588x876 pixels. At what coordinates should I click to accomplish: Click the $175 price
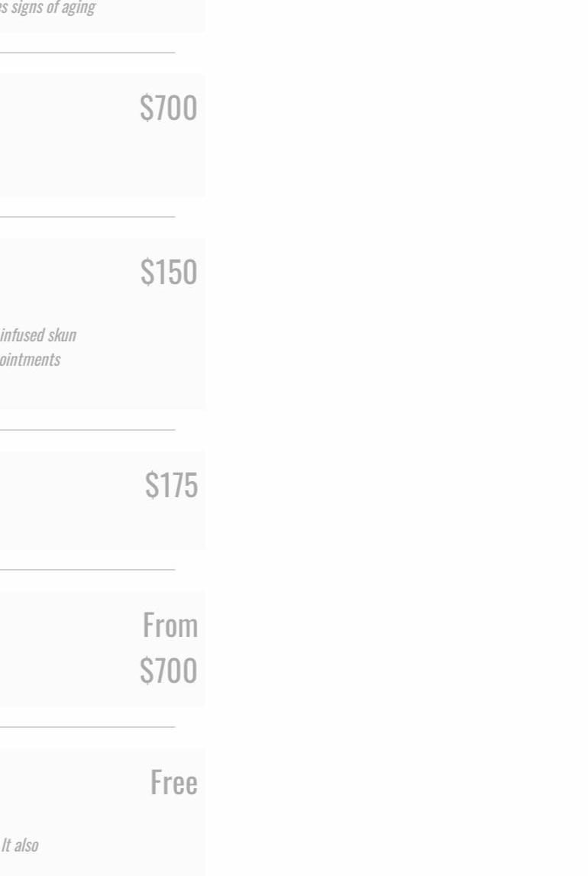171,486
